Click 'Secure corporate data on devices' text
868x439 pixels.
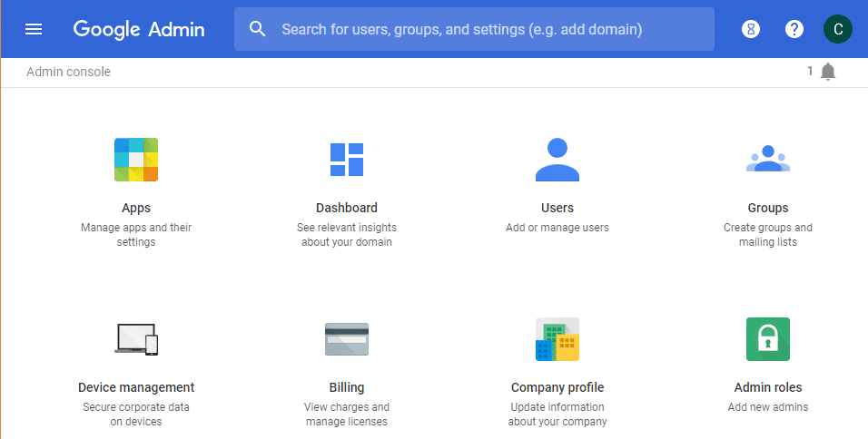tap(136, 415)
